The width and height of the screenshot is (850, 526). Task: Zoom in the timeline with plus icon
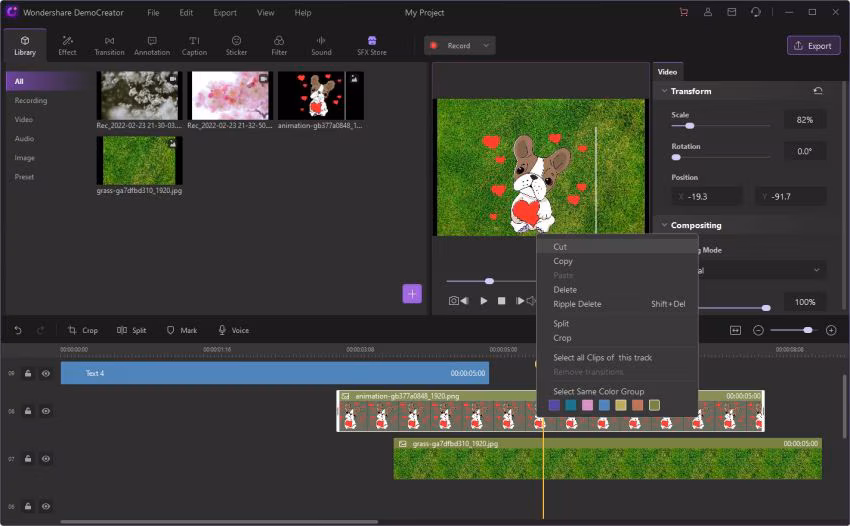point(830,330)
